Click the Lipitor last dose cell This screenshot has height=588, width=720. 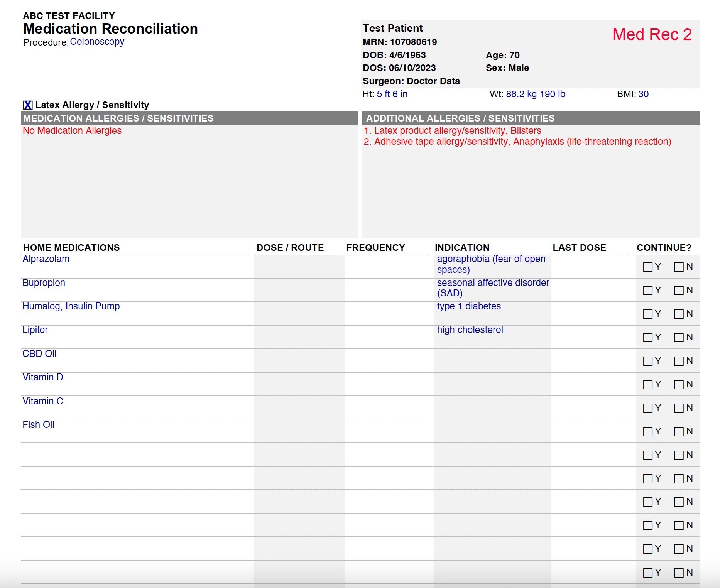[593, 337]
